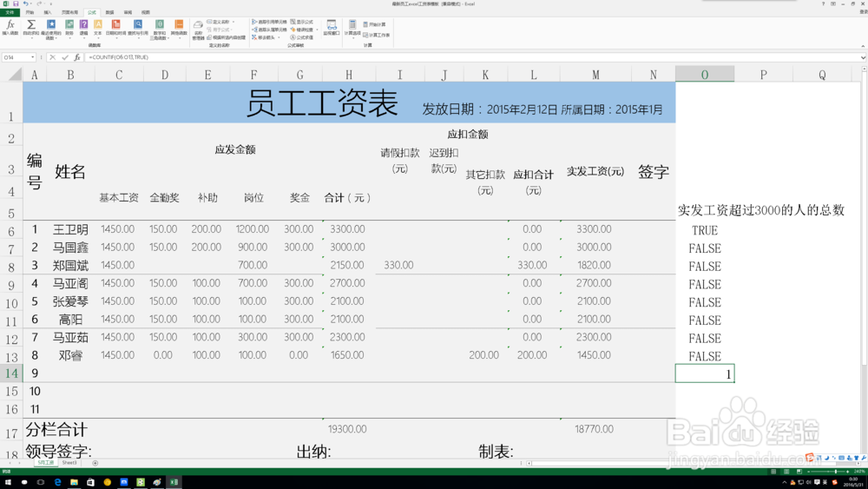Open the Logical (逻辑) functions list
The width and height of the screenshot is (868, 489).
(x=83, y=28)
